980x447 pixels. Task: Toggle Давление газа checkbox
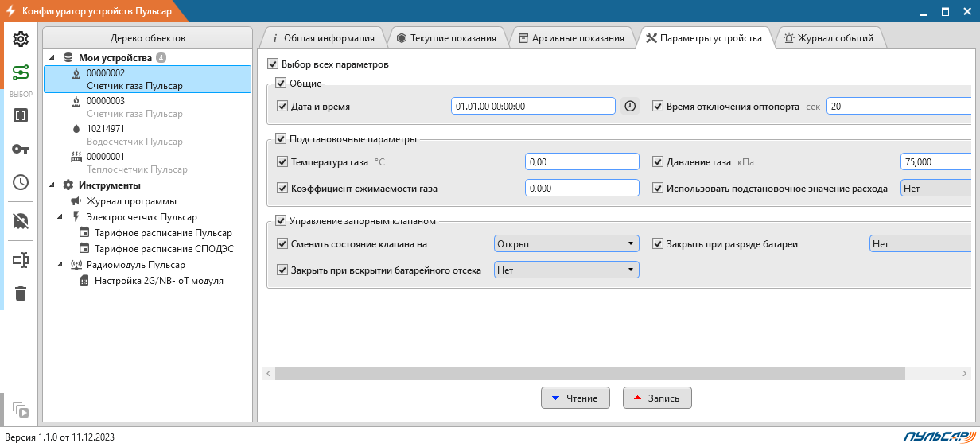tap(658, 162)
